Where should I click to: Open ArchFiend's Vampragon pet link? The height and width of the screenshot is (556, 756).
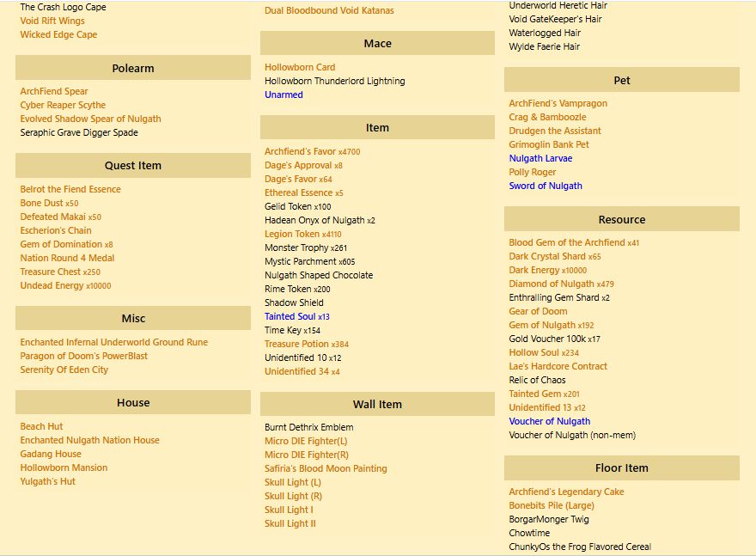tap(558, 103)
